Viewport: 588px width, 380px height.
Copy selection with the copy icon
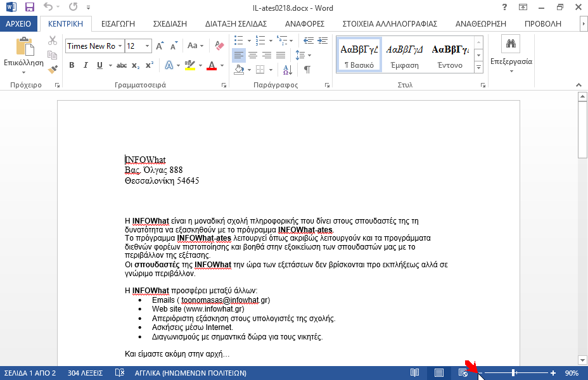tap(53, 54)
